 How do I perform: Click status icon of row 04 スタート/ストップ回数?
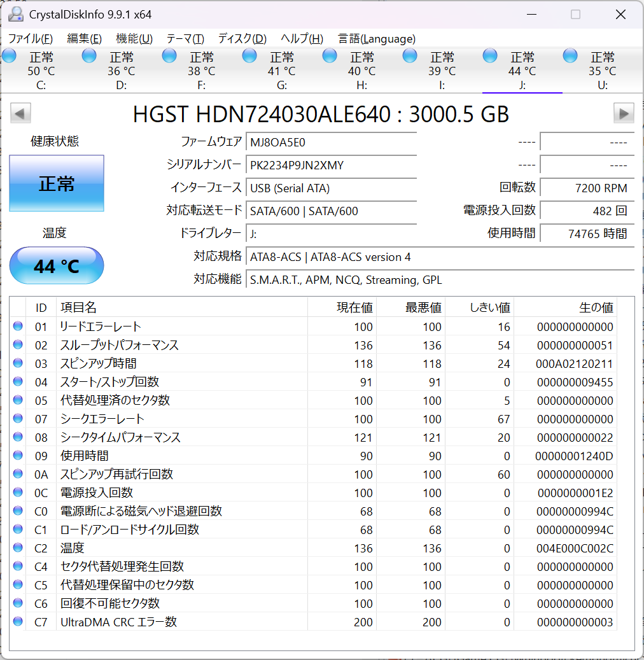pyautogui.click(x=18, y=381)
